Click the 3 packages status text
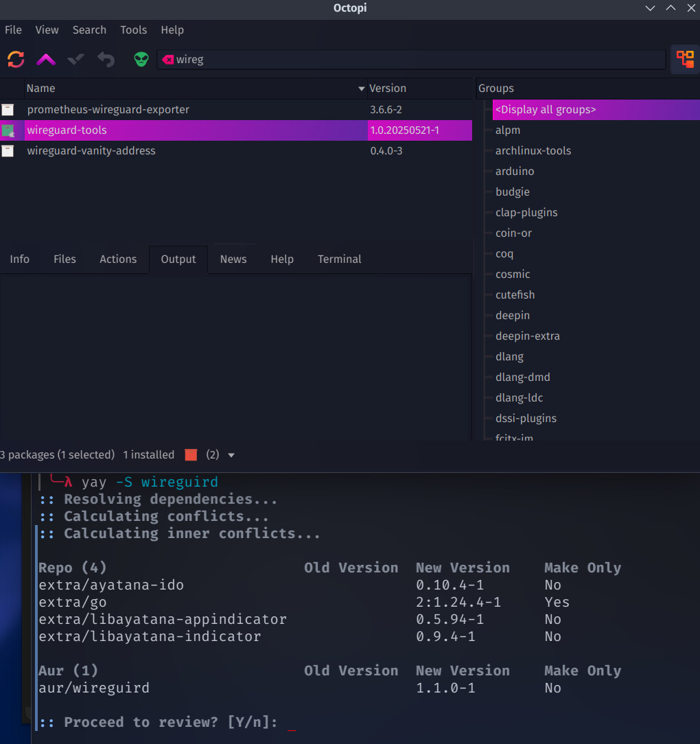This screenshot has height=744, width=700. pyautogui.click(x=58, y=454)
